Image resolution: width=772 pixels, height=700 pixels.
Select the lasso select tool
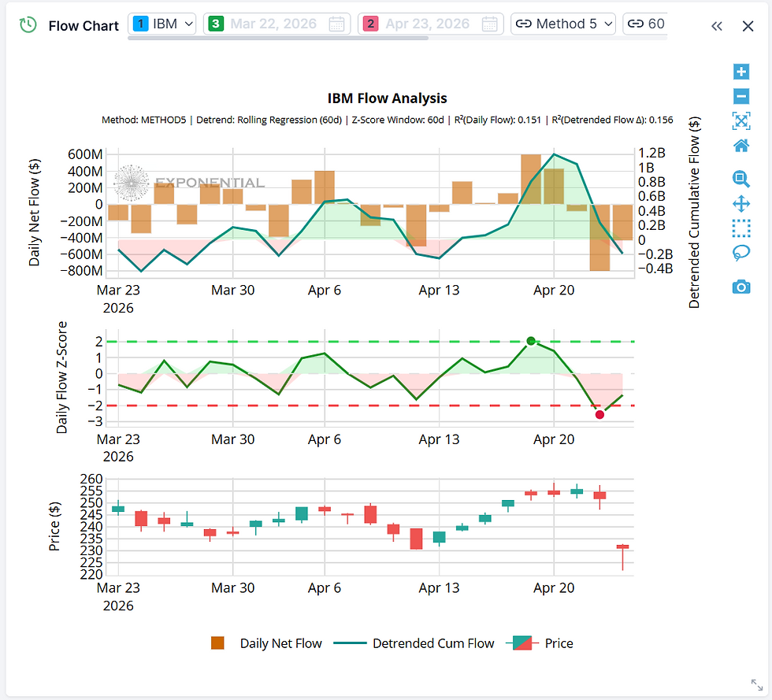[x=741, y=253]
